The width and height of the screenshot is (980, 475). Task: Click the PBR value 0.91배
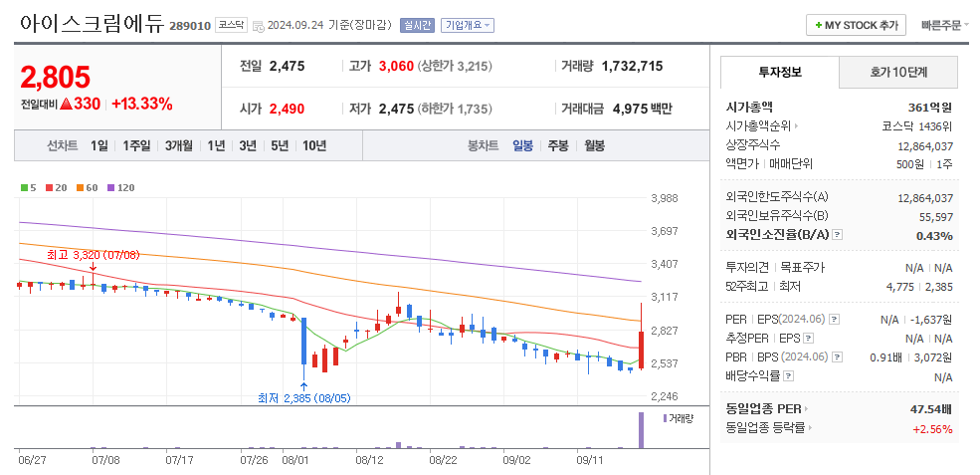coord(884,357)
